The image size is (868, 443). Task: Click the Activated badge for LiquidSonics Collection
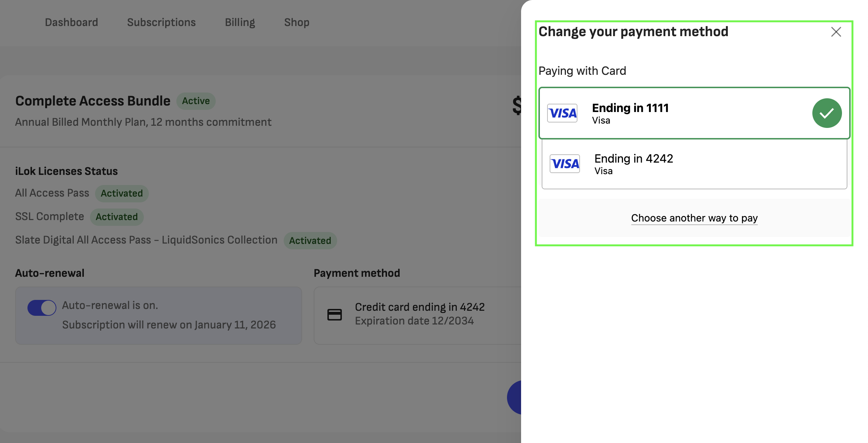310,241
